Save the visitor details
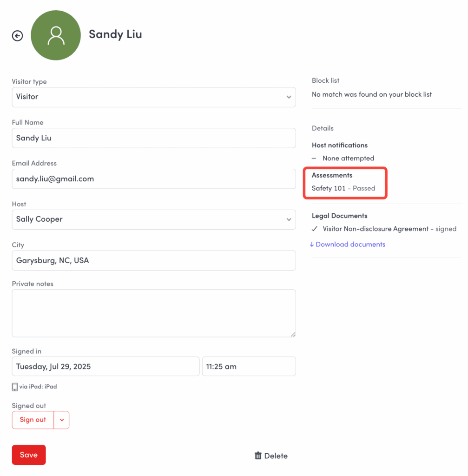The image size is (468, 476). [29, 455]
